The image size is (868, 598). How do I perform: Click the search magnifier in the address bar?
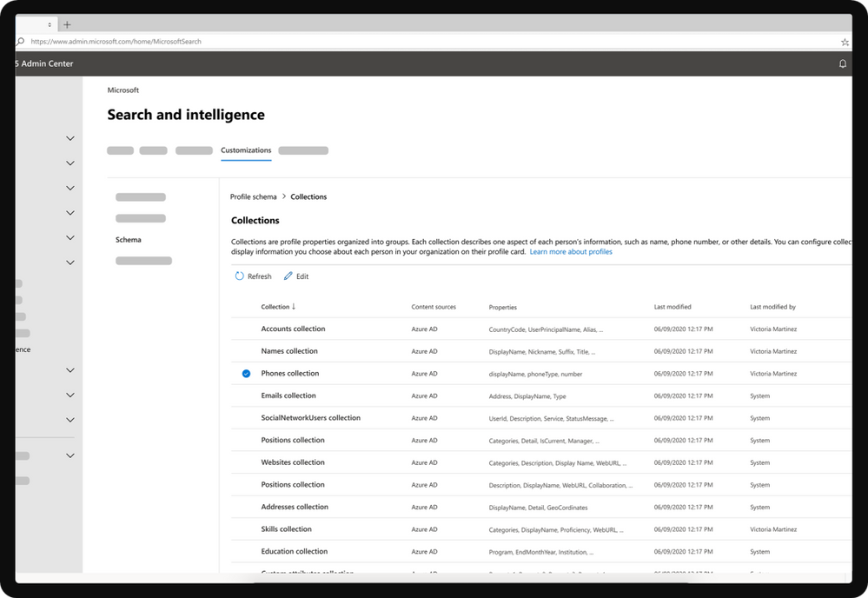(19, 41)
